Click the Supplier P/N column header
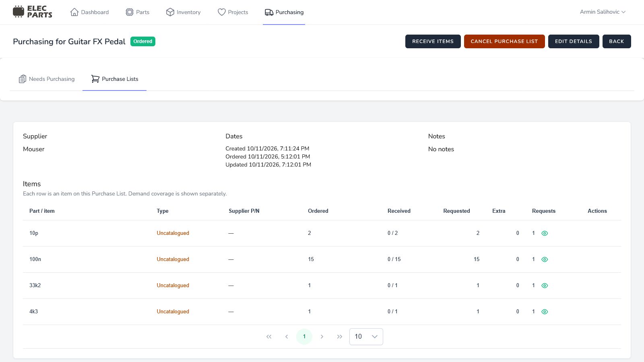Viewport: 644px width, 362px height. [244, 211]
